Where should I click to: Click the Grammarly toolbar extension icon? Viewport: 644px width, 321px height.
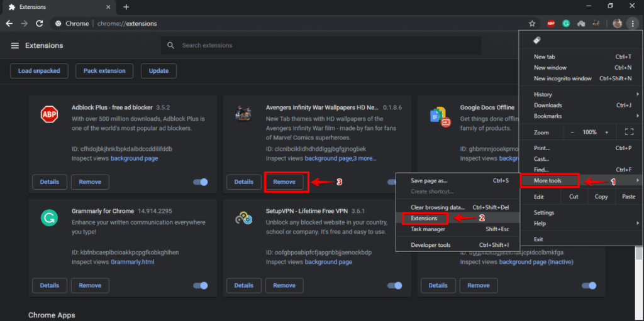point(566,23)
